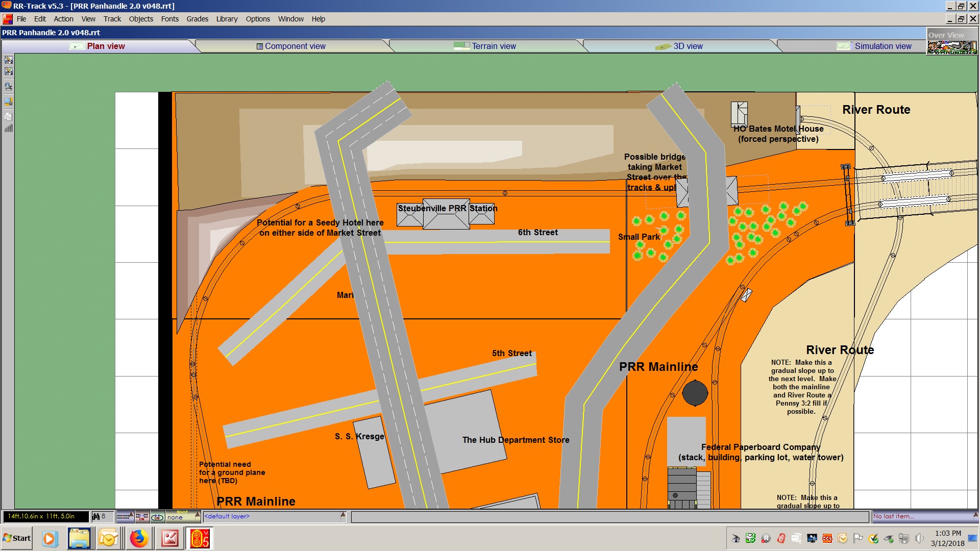Viewport: 980px width, 551px height.
Task: Open the Grades menu
Action: pyautogui.click(x=197, y=19)
